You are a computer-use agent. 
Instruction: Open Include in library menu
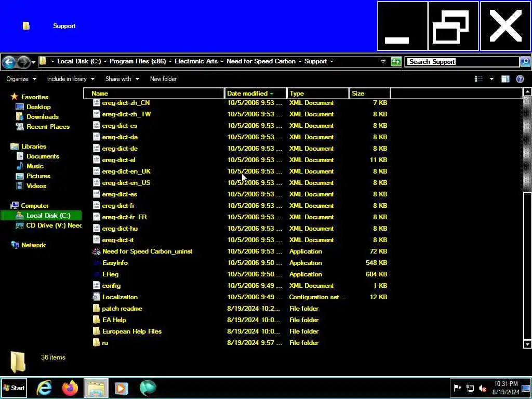pos(71,79)
